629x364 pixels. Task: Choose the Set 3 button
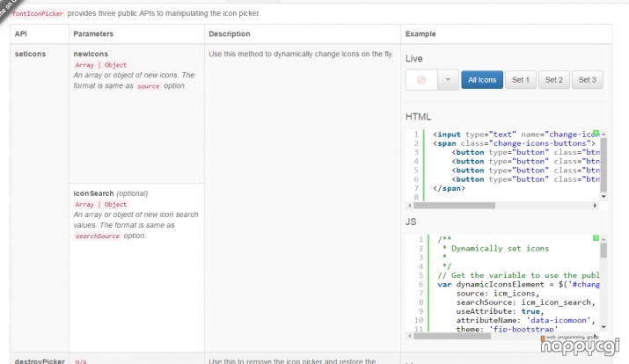point(587,80)
